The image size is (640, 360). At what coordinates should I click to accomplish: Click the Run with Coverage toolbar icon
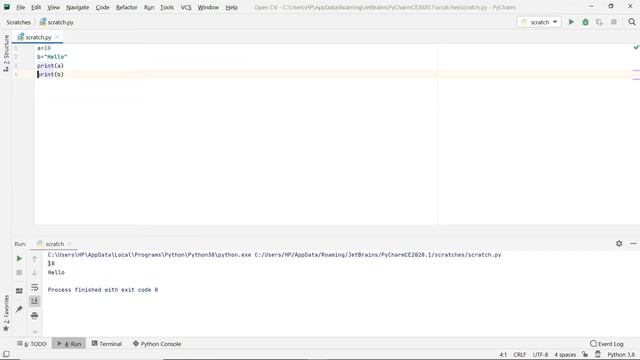pyautogui.click(x=599, y=22)
